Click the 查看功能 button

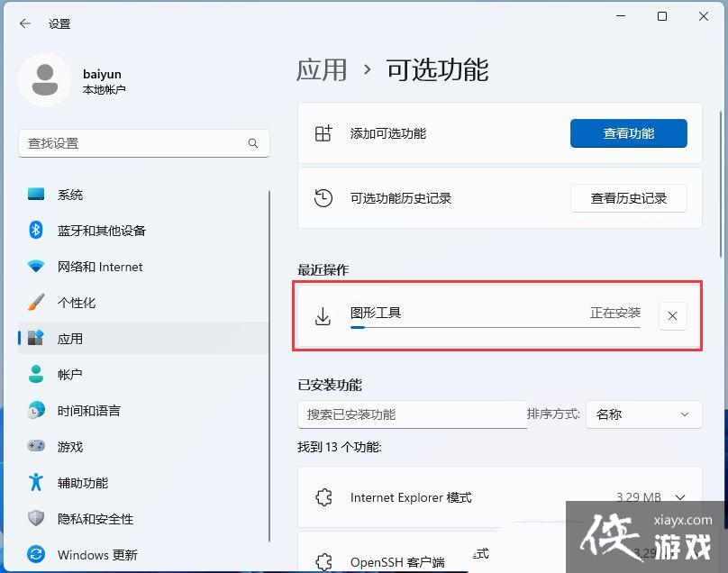tap(628, 132)
